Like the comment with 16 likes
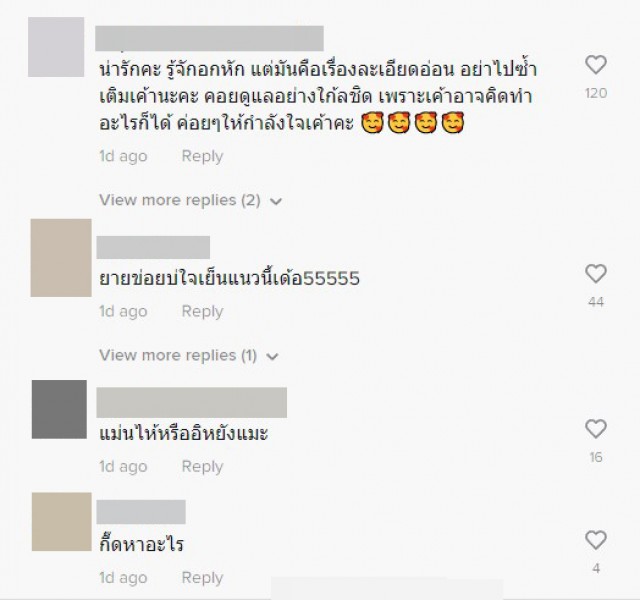The height and width of the screenshot is (600, 640). 596,429
